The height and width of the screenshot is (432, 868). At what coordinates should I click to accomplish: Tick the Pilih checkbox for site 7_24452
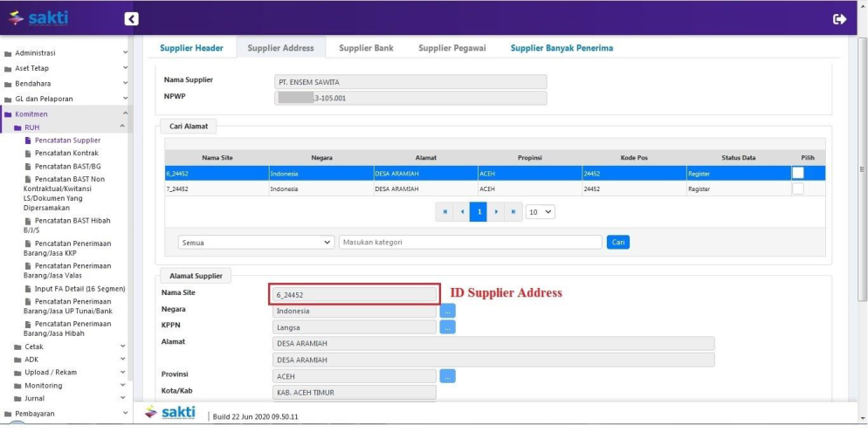(797, 189)
